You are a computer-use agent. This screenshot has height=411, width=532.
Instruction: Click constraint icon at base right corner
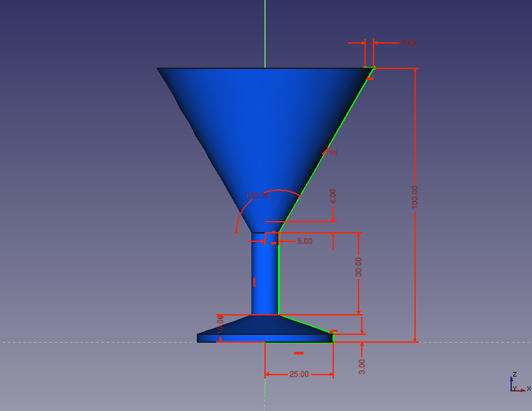pos(334,332)
